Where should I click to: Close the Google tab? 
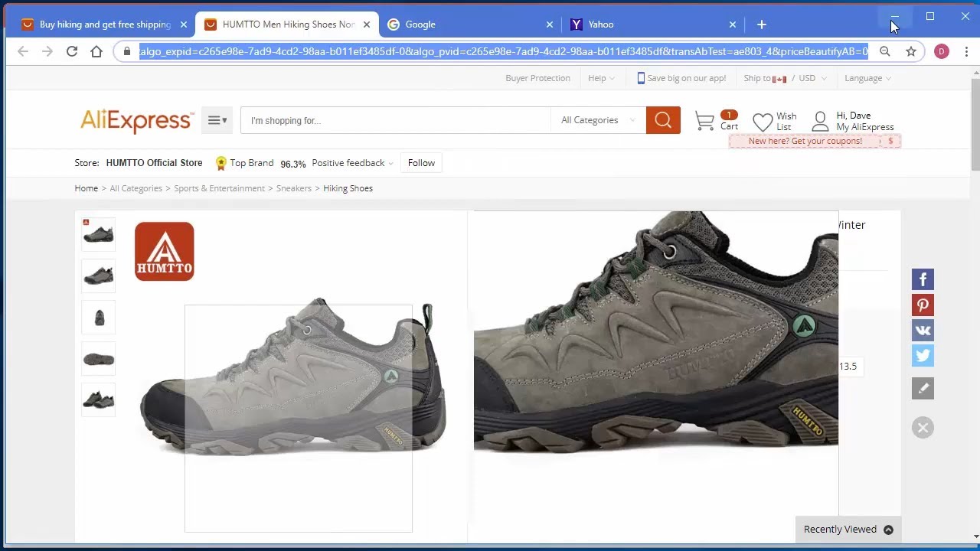(x=550, y=24)
